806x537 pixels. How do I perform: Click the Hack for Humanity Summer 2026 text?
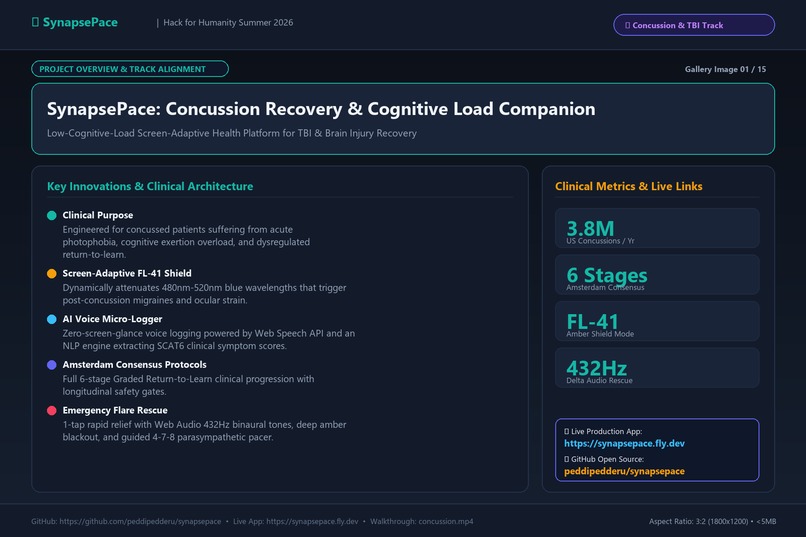[228, 23]
